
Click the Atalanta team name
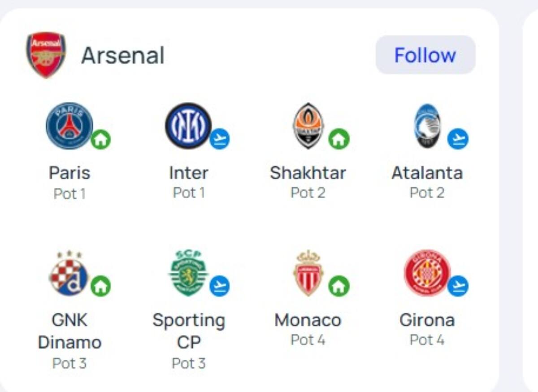pyautogui.click(x=428, y=172)
